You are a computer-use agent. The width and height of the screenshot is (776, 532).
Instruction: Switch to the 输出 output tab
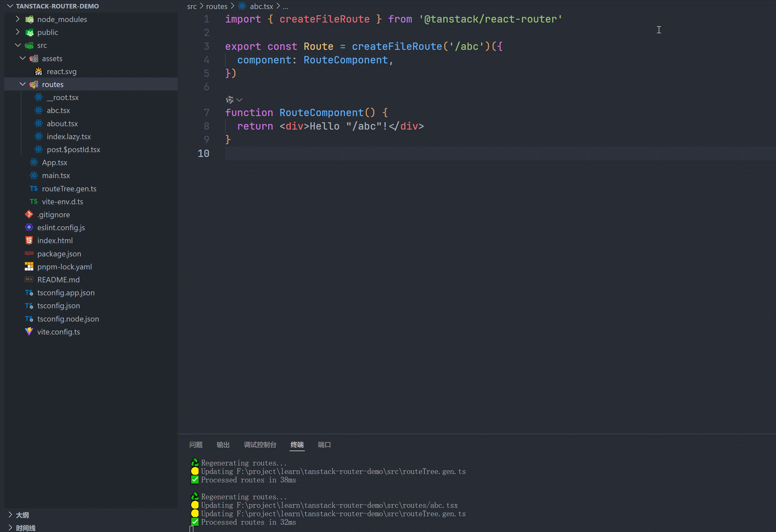click(223, 445)
